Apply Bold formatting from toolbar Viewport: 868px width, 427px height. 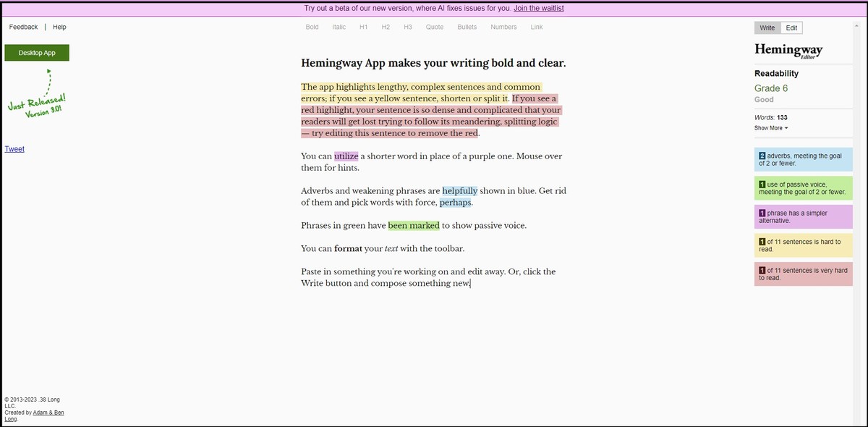[312, 27]
